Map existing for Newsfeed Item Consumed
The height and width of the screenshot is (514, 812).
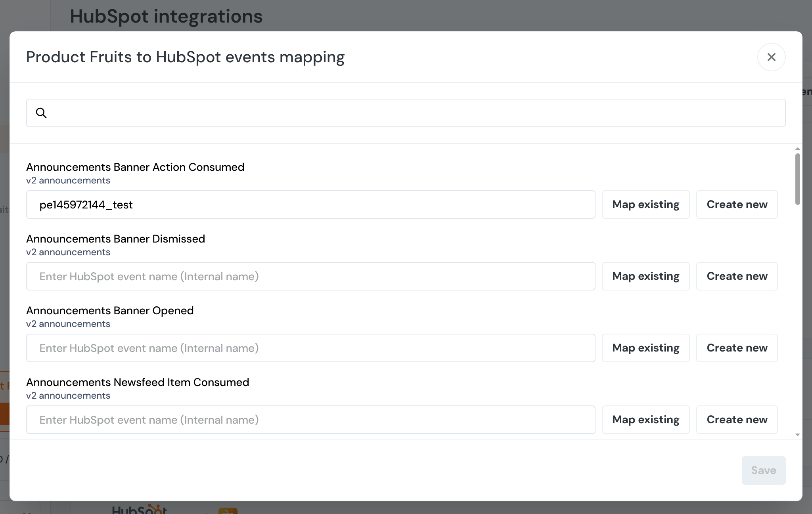click(x=645, y=420)
